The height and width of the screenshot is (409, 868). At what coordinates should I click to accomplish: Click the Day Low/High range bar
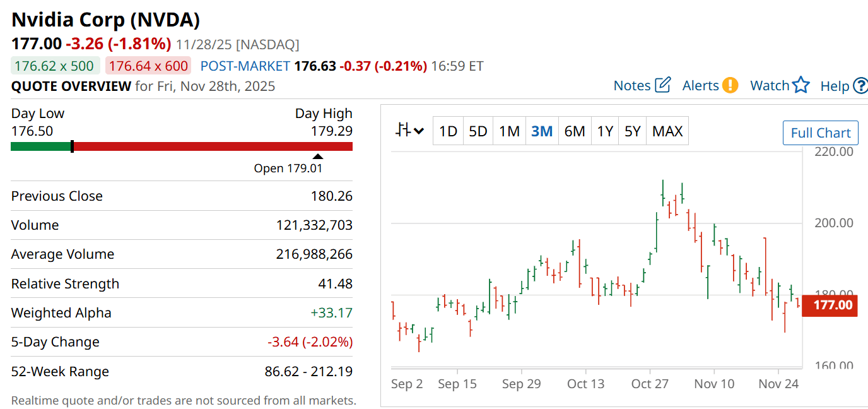coord(182,146)
